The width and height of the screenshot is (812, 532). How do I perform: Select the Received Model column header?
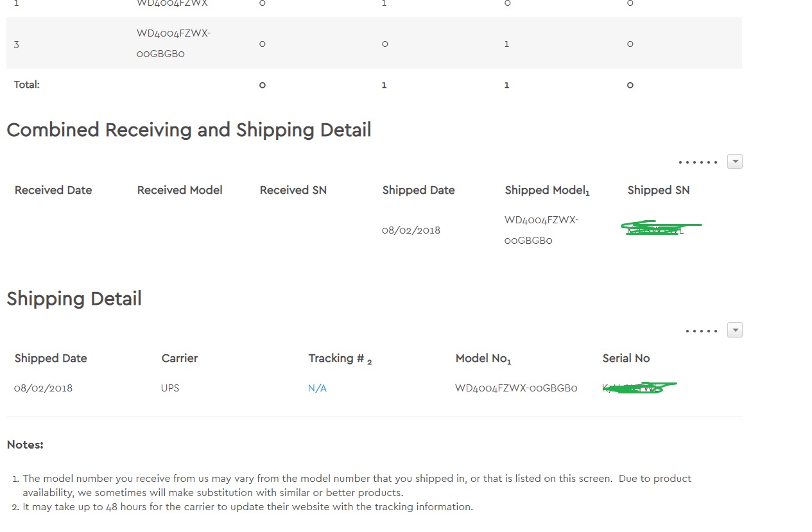(180, 190)
